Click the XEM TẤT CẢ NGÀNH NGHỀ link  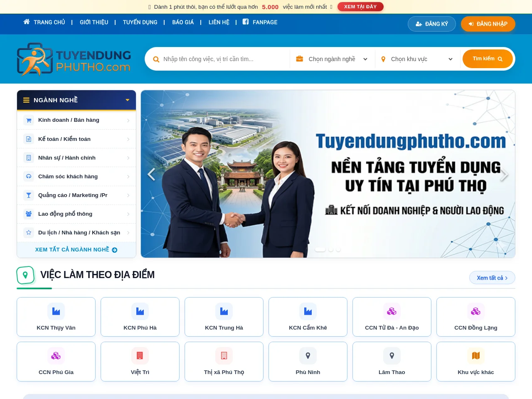point(76,250)
